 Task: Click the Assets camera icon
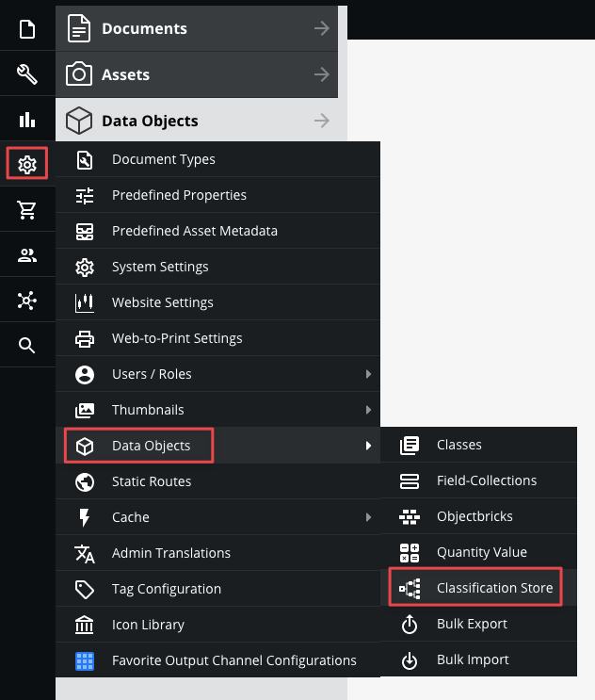[79, 74]
